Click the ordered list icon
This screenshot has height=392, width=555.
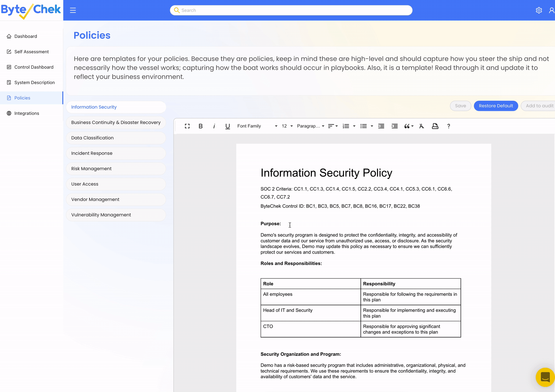tap(346, 126)
